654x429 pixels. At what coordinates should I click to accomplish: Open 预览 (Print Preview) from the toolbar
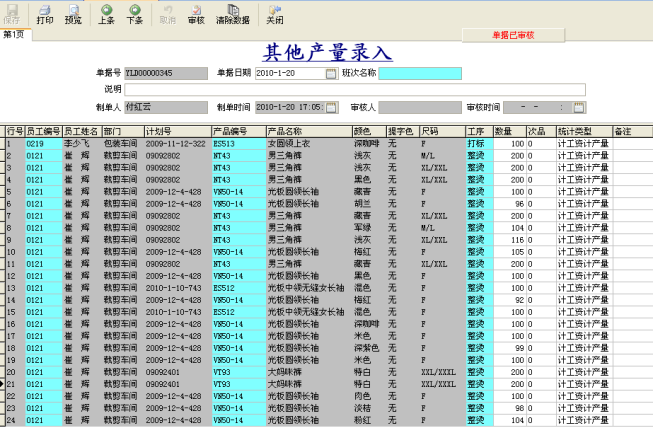(73, 14)
